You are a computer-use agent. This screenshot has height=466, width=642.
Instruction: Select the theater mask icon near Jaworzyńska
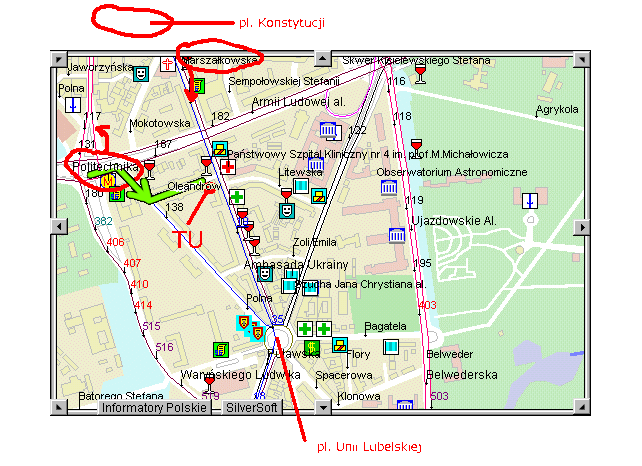[x=141, y=73]
